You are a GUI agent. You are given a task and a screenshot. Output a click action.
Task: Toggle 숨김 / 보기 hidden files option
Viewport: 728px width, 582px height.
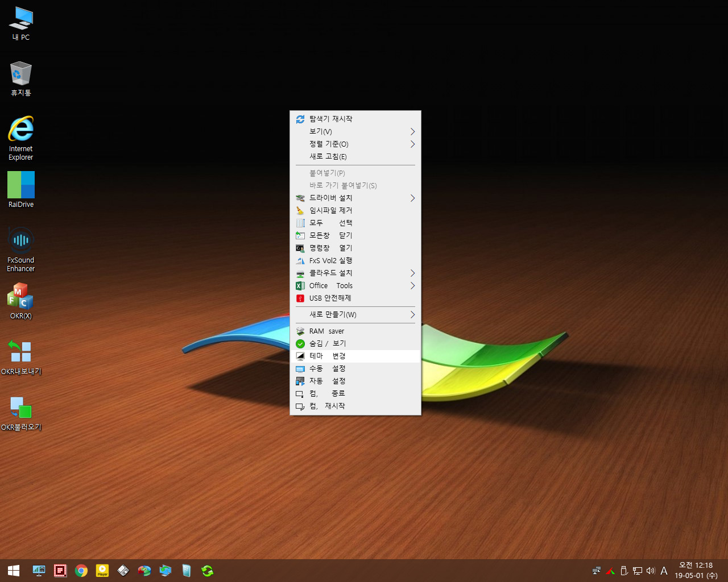point(355,343)
